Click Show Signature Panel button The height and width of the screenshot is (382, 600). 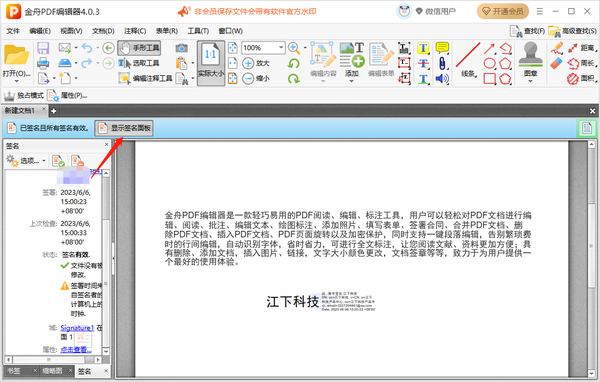pyautogui.click(x=124, y=128)
